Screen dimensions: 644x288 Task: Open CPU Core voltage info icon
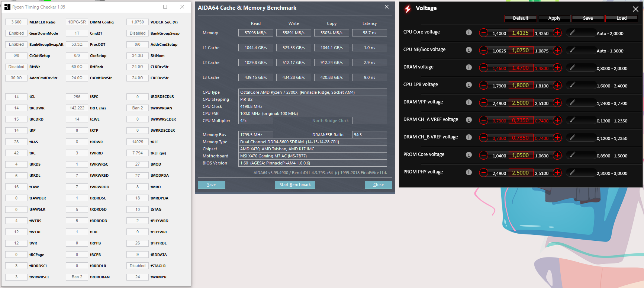469,32
